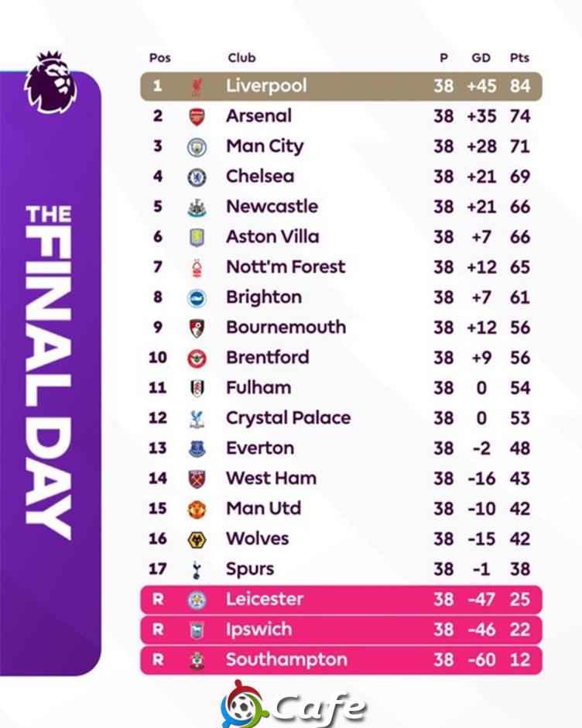The image size is (582, 728).
Task: Click the Newcastle club crest
Action: [197, 208]
